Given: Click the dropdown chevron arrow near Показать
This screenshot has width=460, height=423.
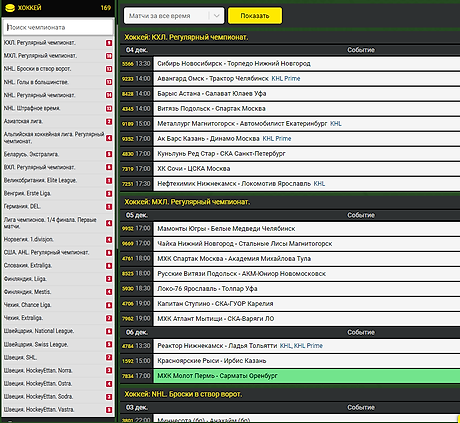Looking at the screenshot, I should pyautogui.click(x=217, y=16).
